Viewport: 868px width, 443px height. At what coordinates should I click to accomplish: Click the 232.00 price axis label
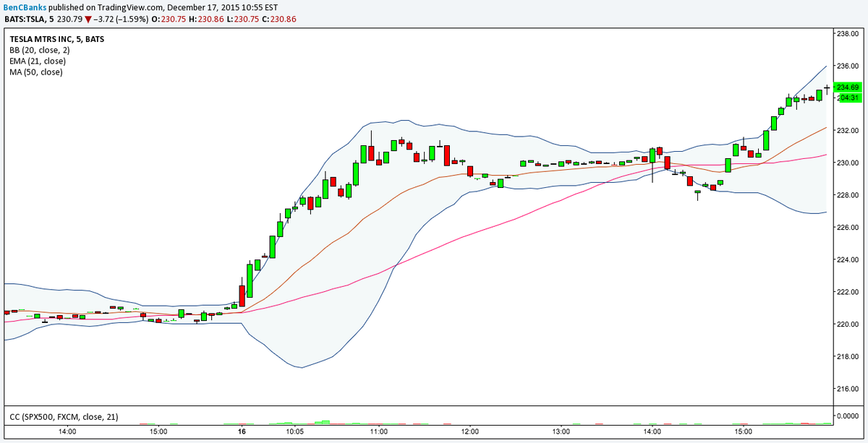click(x=847, y=130)
